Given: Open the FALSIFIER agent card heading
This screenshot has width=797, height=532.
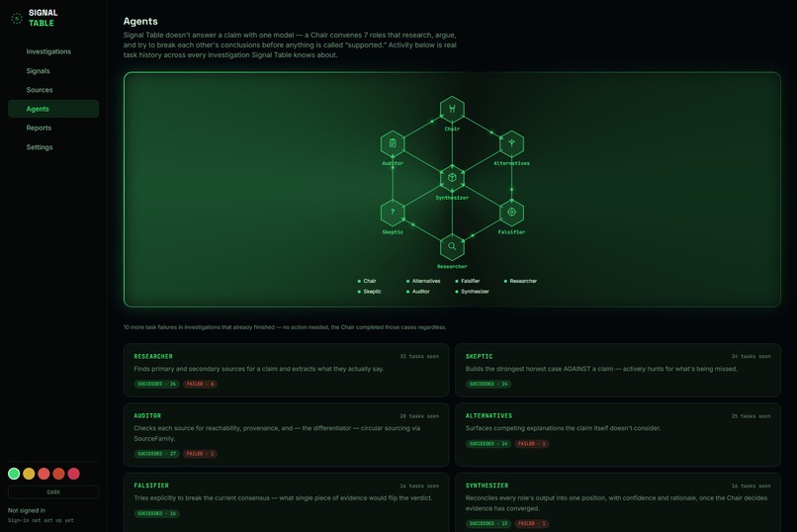Looking at the screenshot, I should tap(151, 486).
